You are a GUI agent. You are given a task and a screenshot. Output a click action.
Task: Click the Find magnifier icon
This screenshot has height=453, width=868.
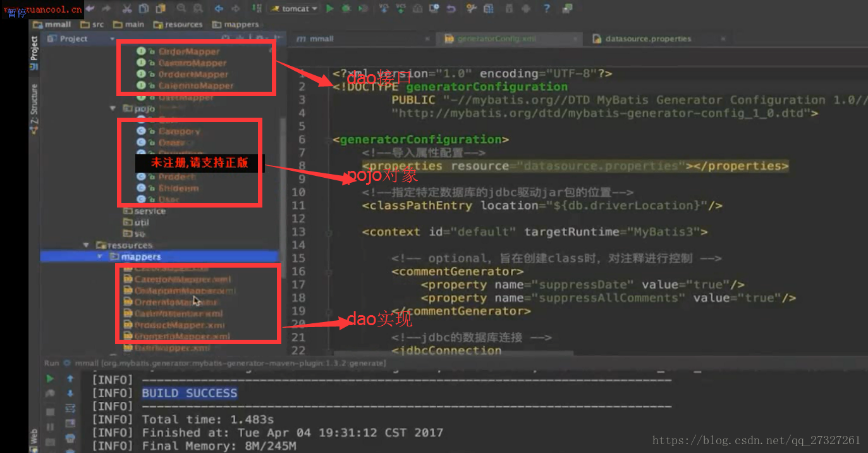(x=181, y=9)
